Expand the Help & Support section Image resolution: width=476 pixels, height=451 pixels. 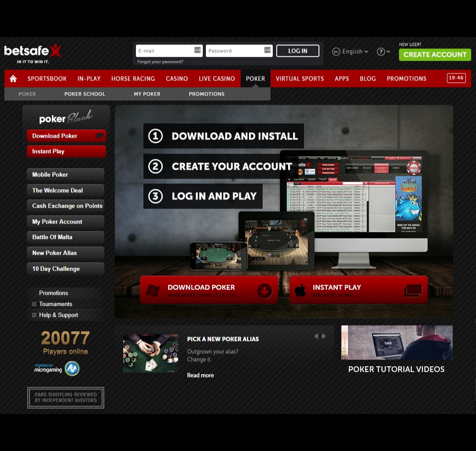pos(34,315)
